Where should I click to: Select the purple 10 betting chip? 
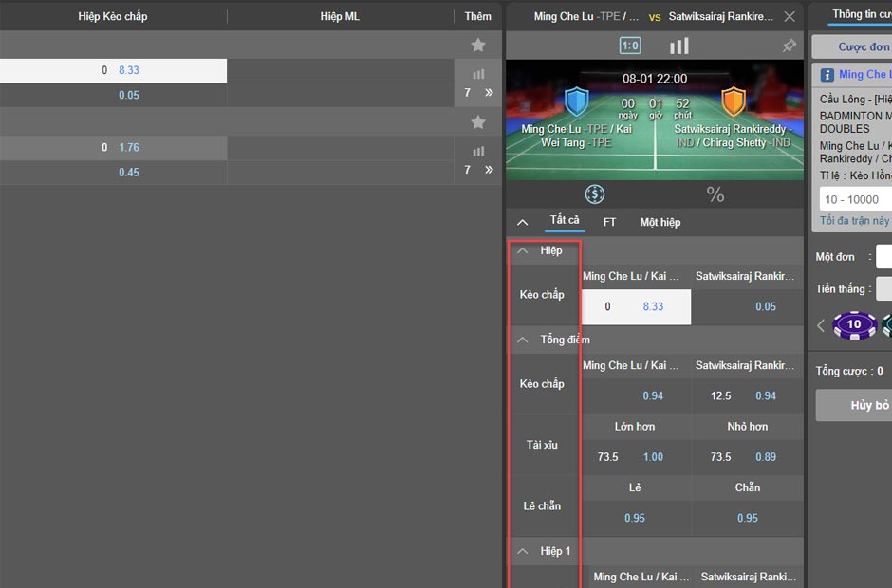coord(854,325)
